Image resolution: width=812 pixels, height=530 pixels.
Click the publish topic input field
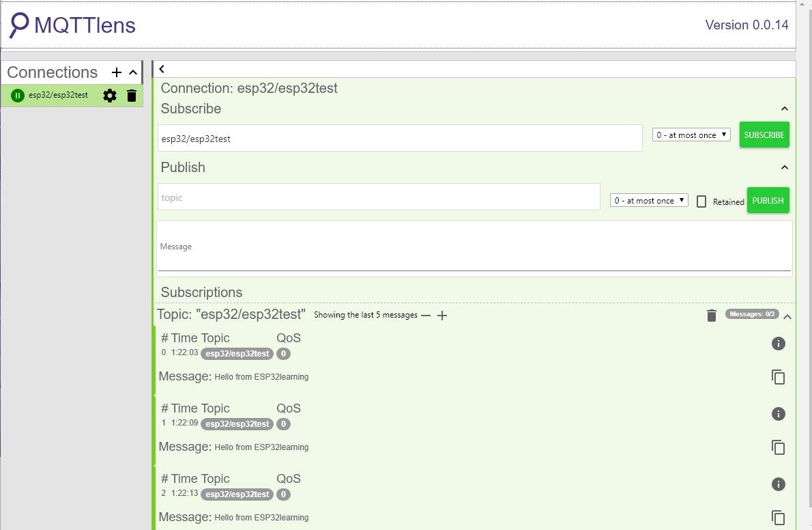(x=379, y=197)
